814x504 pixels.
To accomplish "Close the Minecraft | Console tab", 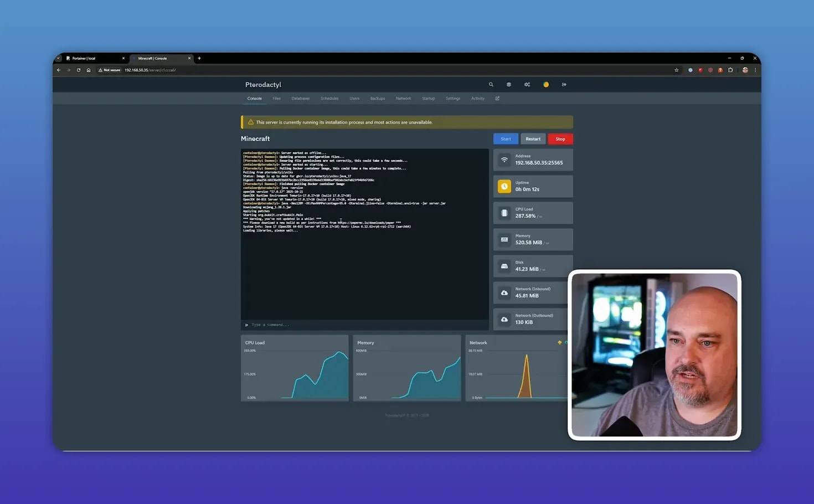I will tap(189, 58).
